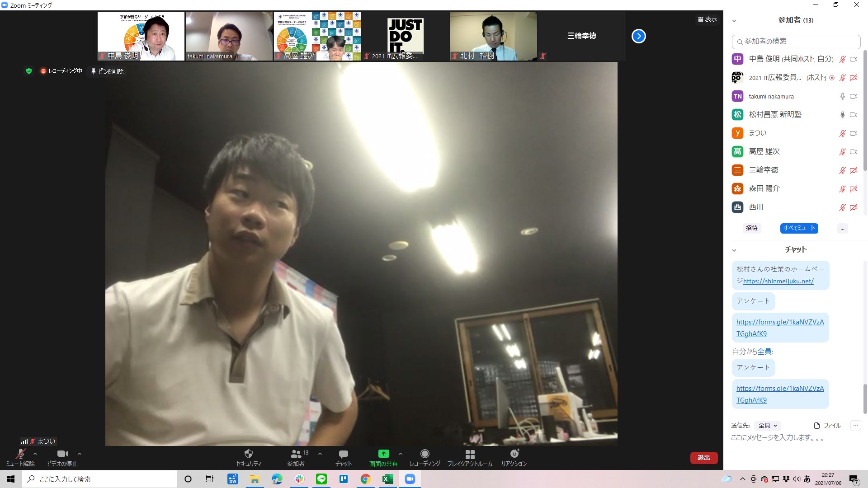Image resolution: width=868 pixels, height=488 pixels.
Task: Open participants more options … button
Action: (842, 229)
